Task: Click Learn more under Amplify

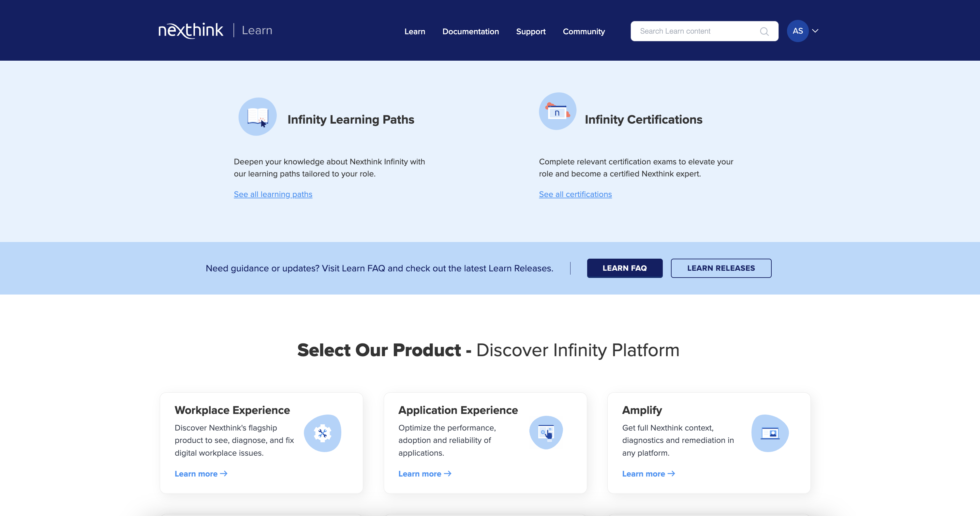Action: click(648, 474)
